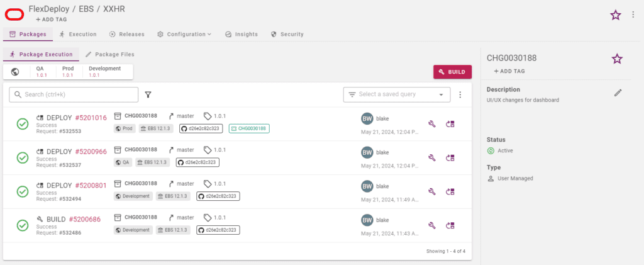Click EBS 12.1.3 chip in BUILD row
This screenshot has height=265, width=644.
173,230
